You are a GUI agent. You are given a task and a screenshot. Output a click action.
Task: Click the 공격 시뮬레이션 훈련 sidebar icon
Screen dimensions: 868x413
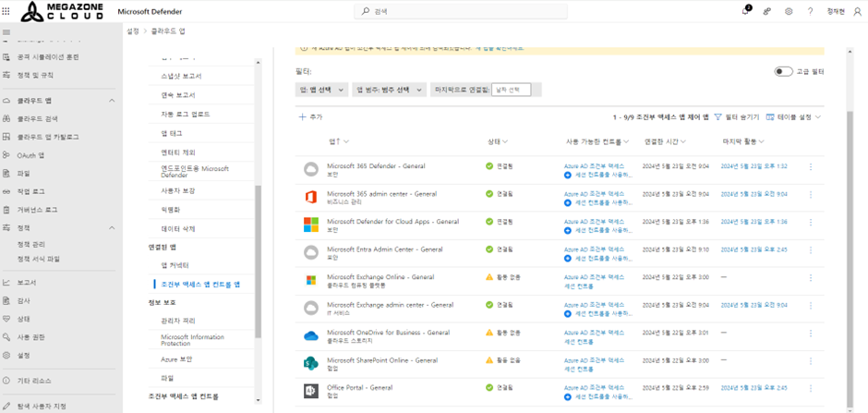6,56
